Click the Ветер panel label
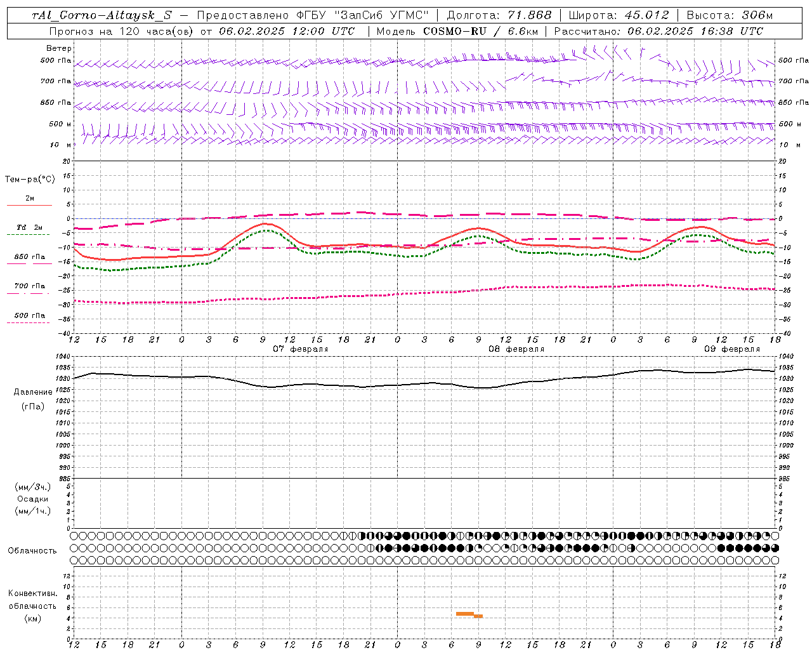 click(x=59, y=48)
